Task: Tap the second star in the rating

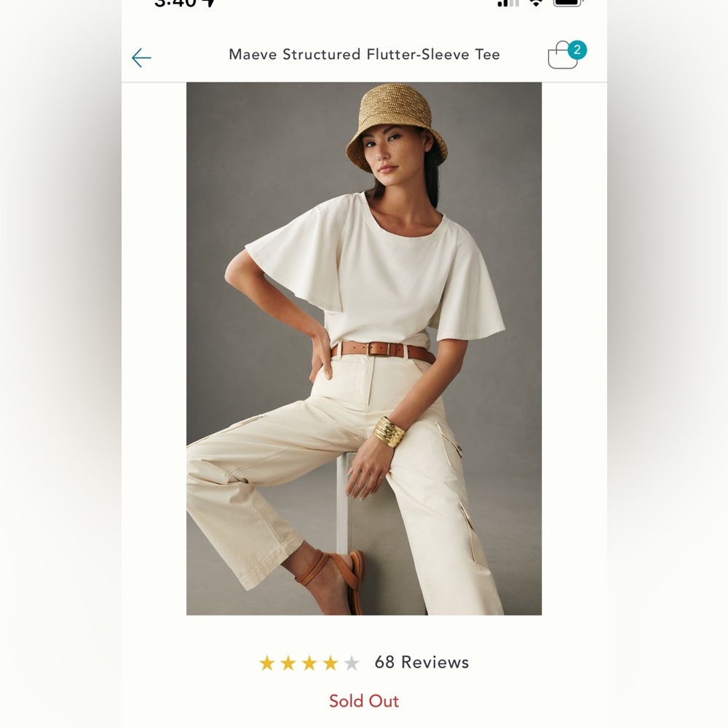Action: (x=290, y=662)
